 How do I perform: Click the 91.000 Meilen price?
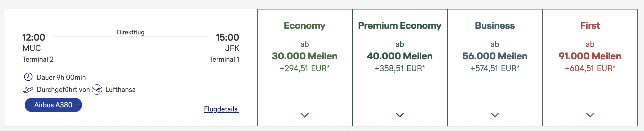pyautogui.click(x=590, y=56)
